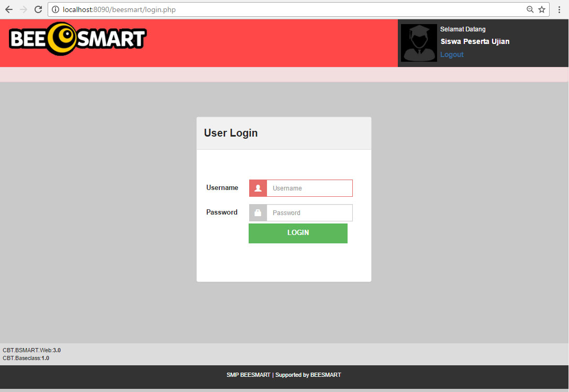
Task: Click the browser refresh icon
Action: coord(37,9)
